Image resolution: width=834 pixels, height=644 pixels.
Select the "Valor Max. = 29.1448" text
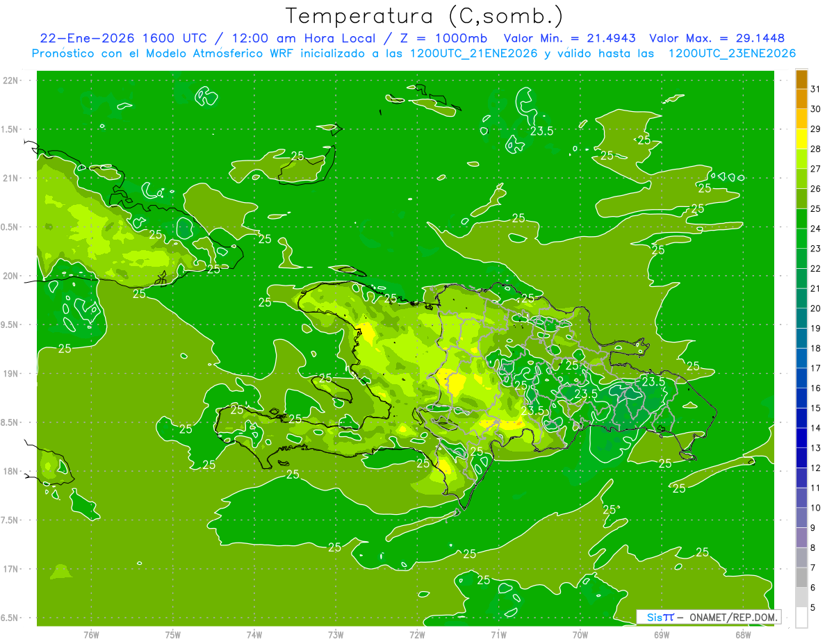click(x=717, y=38)
